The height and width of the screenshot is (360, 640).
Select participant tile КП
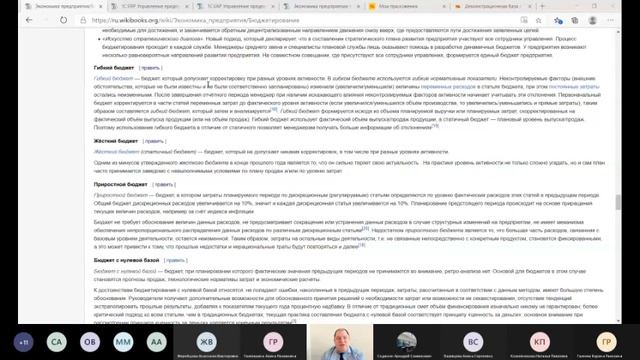point(540,342)
